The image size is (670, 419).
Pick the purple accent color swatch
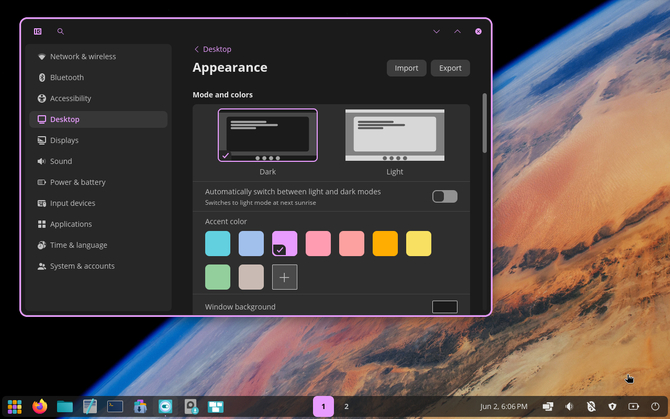click(x=285, y=243)
